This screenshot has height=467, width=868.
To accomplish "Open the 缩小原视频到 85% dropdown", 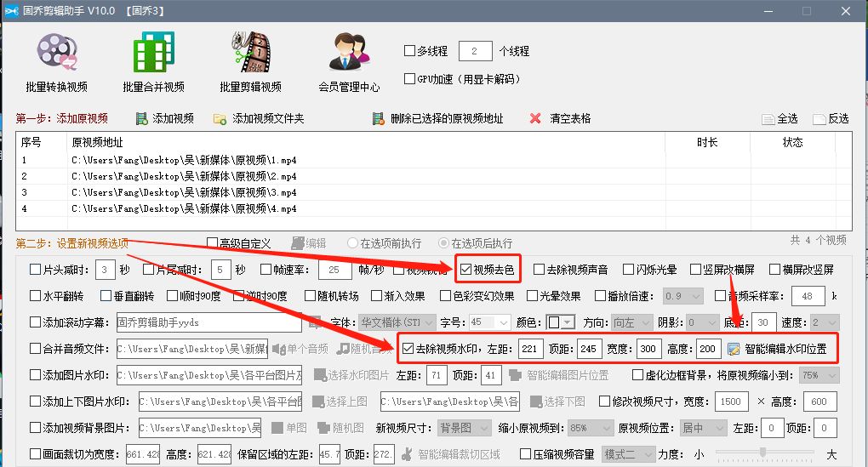I will pos(591,428).
